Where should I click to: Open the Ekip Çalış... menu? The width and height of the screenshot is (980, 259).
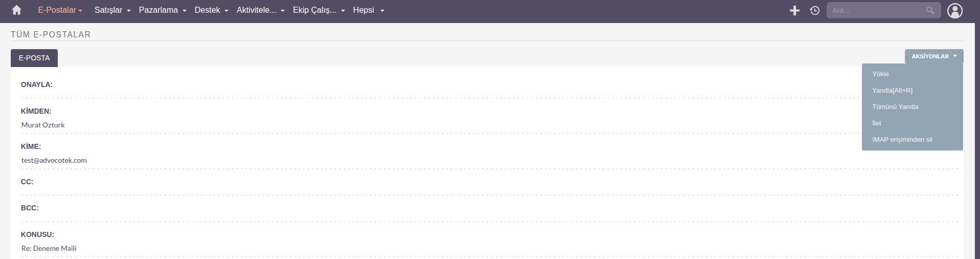(319, 10)
